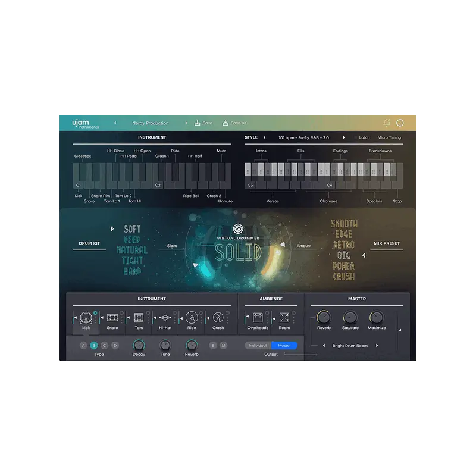Viewport: 476px width, 476px height.
Task: Next master reverb after Bright Drum Room
Action: click(377, 346)
